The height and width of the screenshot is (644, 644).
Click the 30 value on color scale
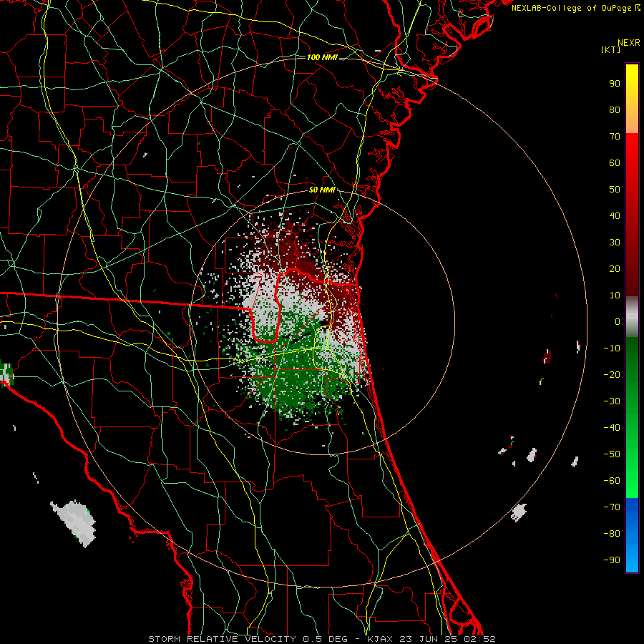pos(615,243)
